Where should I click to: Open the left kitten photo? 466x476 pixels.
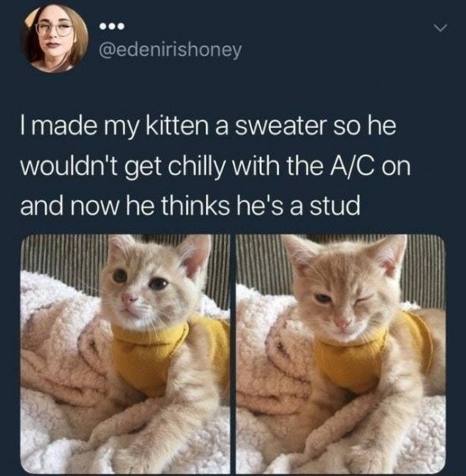[x=125, y=355]
